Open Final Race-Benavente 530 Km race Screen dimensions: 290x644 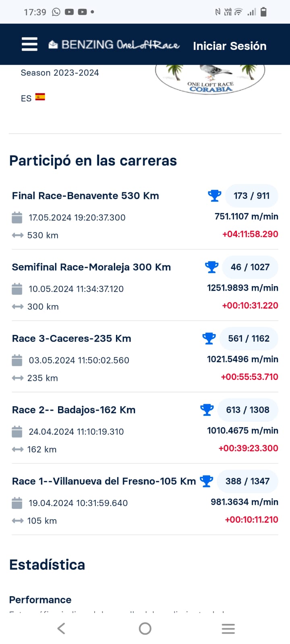pos(85,196)
